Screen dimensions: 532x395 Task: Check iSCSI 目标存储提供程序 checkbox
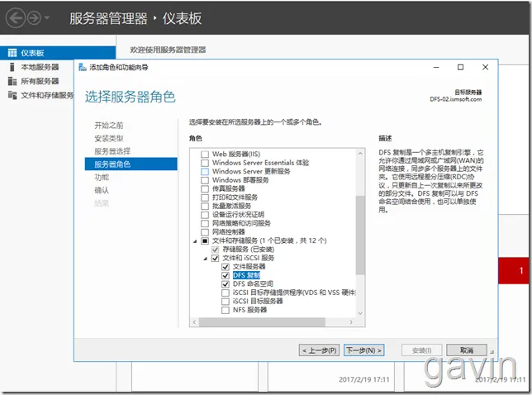click(226, 293)
